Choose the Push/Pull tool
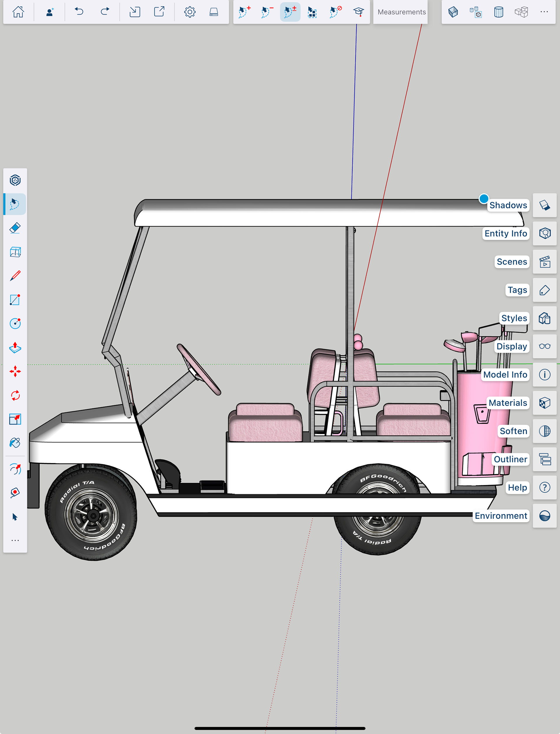 pos(15,348)
